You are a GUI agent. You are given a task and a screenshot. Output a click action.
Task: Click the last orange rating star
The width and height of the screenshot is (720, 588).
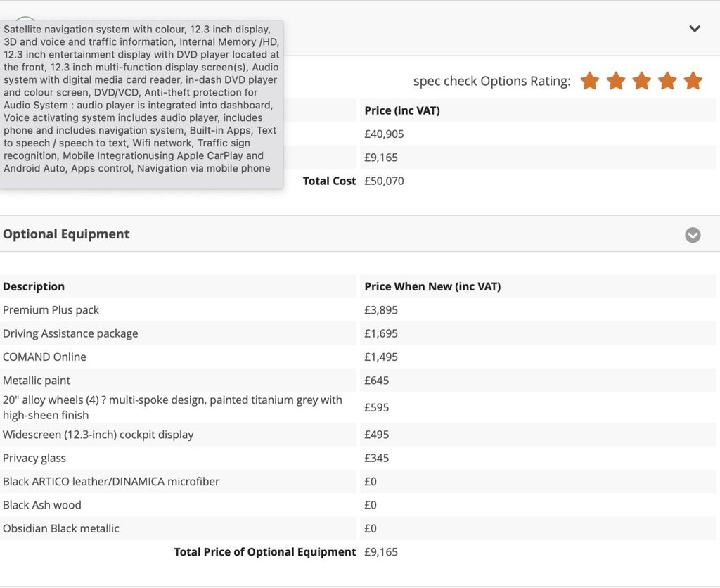click(x=693, y=81)
